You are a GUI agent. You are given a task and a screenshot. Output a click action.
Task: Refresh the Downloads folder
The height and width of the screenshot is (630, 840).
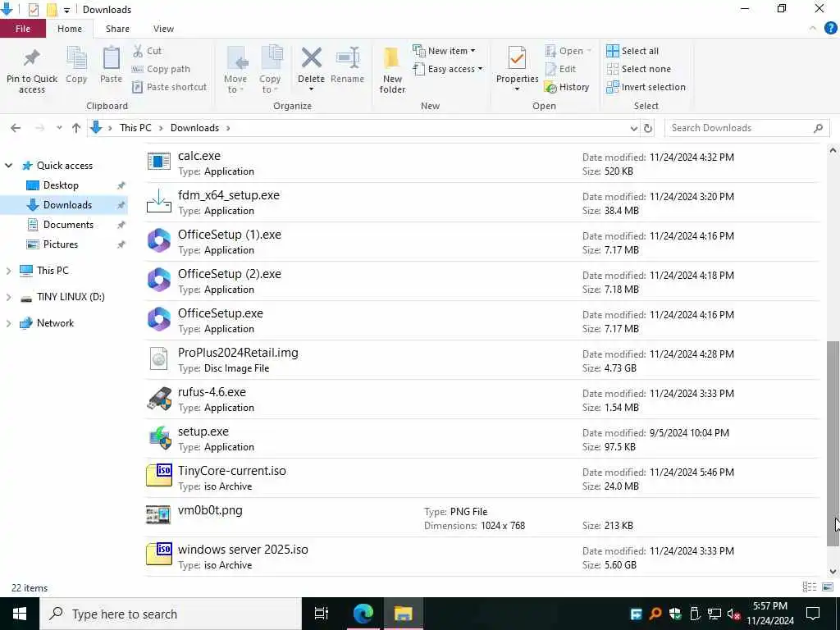click(x=648, y=129)
